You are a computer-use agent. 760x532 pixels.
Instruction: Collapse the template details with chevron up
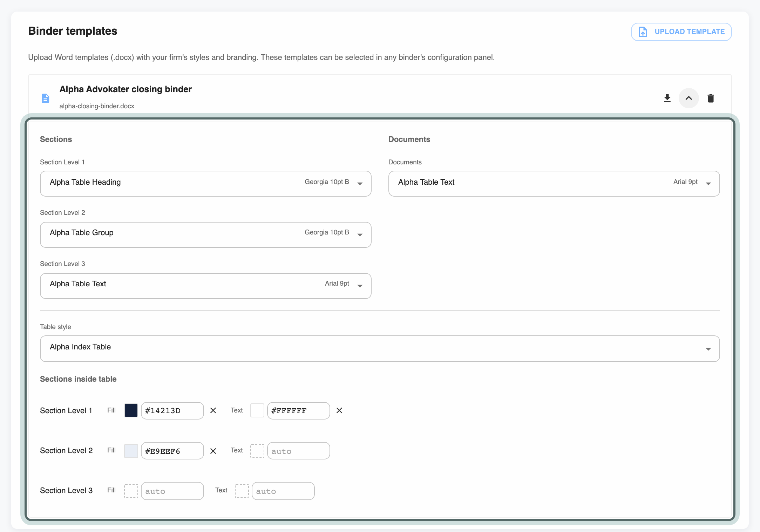point(688,98)
